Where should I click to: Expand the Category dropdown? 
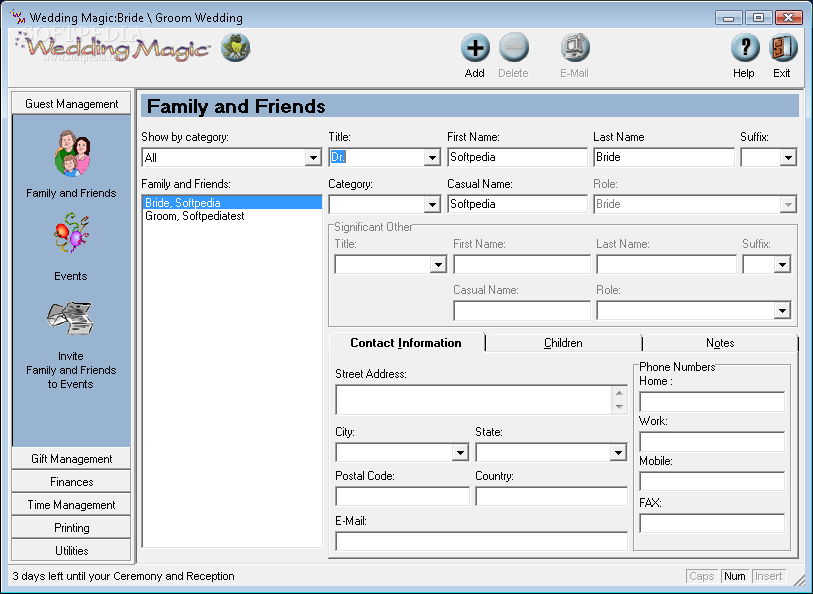[432, 204]
